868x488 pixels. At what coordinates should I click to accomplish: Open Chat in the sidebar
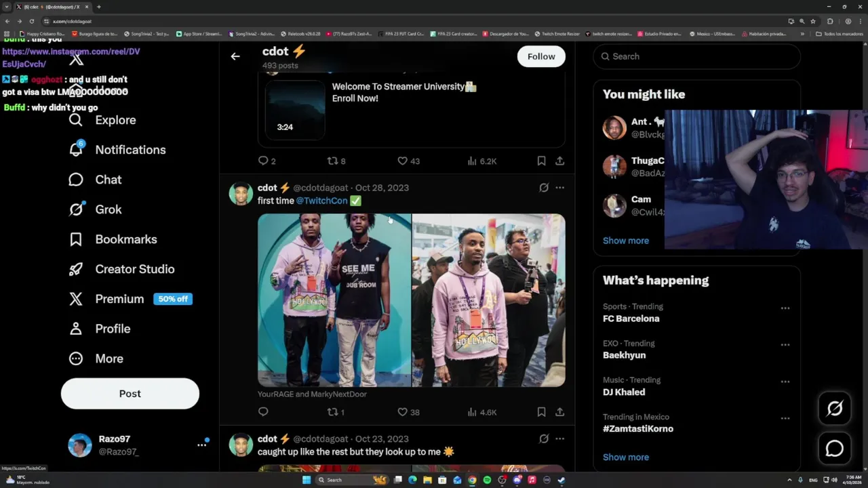pyautogui.click(x=95, y=180)
